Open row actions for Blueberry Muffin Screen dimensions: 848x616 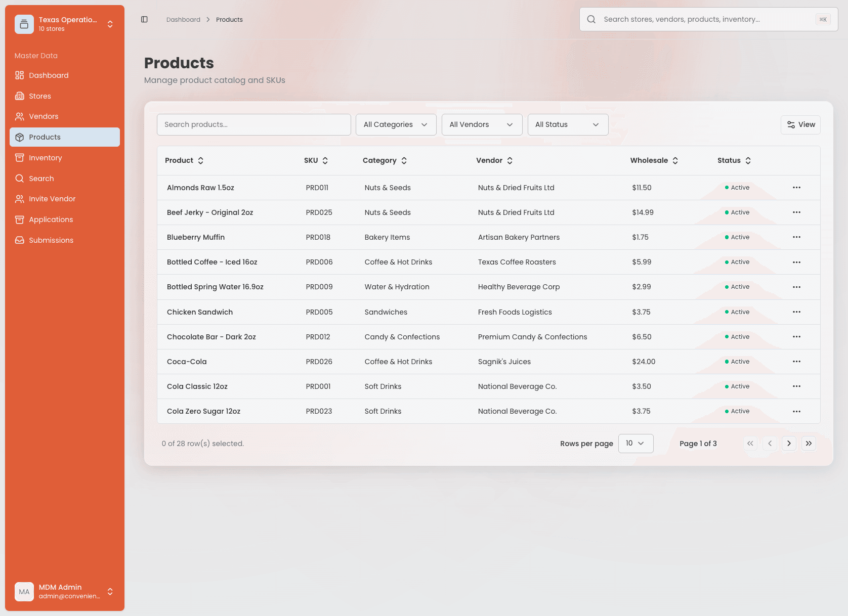[796, 237]
